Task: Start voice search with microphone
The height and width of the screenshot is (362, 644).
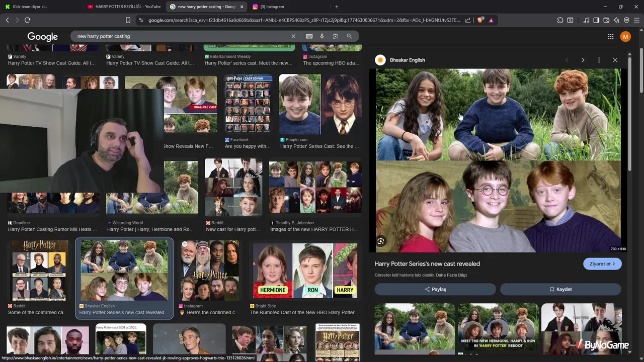Action: click(x=322, y=36)
